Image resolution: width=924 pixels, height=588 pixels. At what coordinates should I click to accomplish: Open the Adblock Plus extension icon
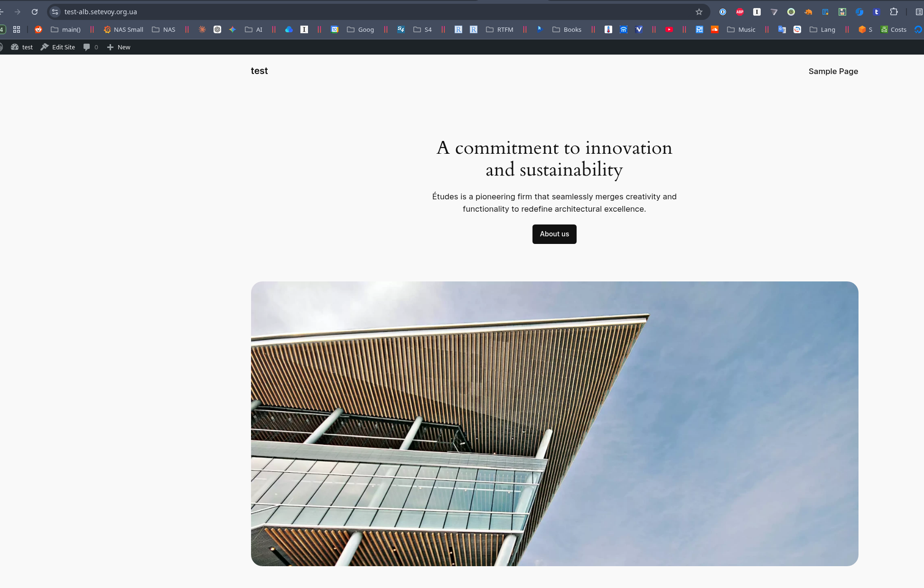739,12
